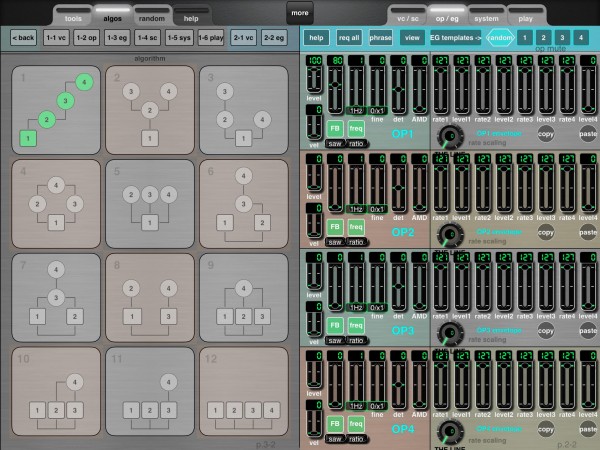The height and width of the screenshot is (450, 600).
Task: Toggle OP2 FB button
Action: click(x=335, y=227)
